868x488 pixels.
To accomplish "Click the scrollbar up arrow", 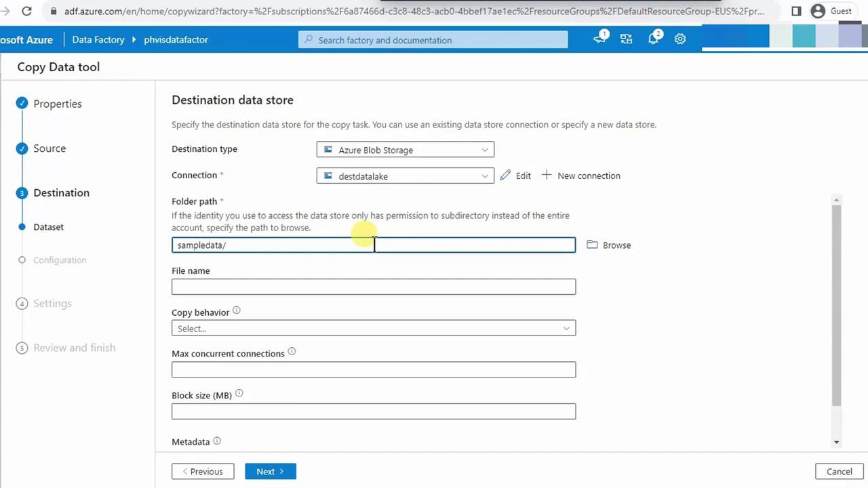I will 836,199.
